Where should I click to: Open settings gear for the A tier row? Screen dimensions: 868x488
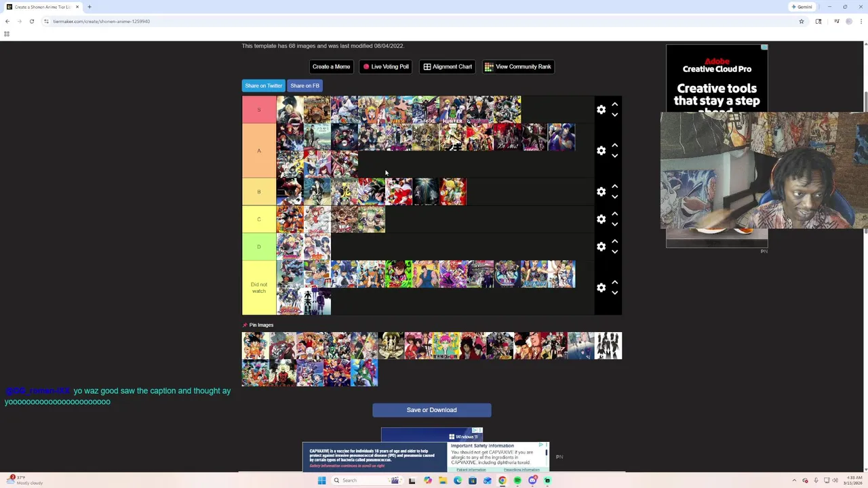(601, 150)
